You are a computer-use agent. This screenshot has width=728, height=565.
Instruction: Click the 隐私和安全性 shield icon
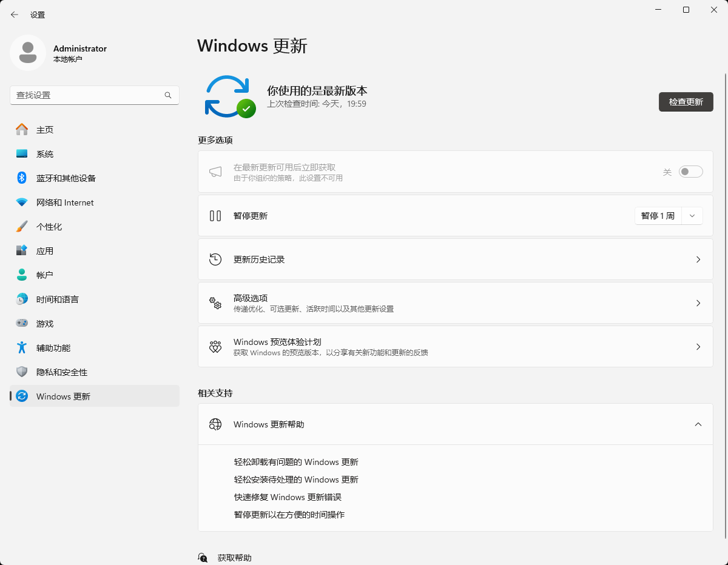click(x=22, y=372)
